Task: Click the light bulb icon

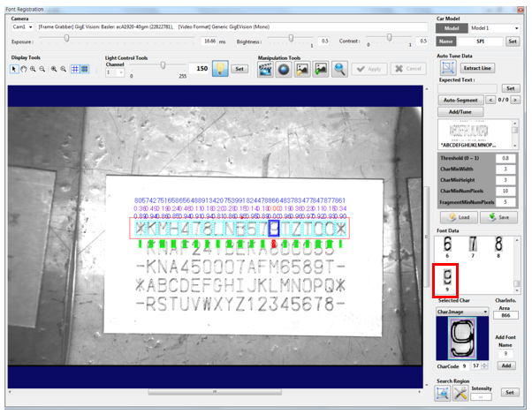Action: 219,69
